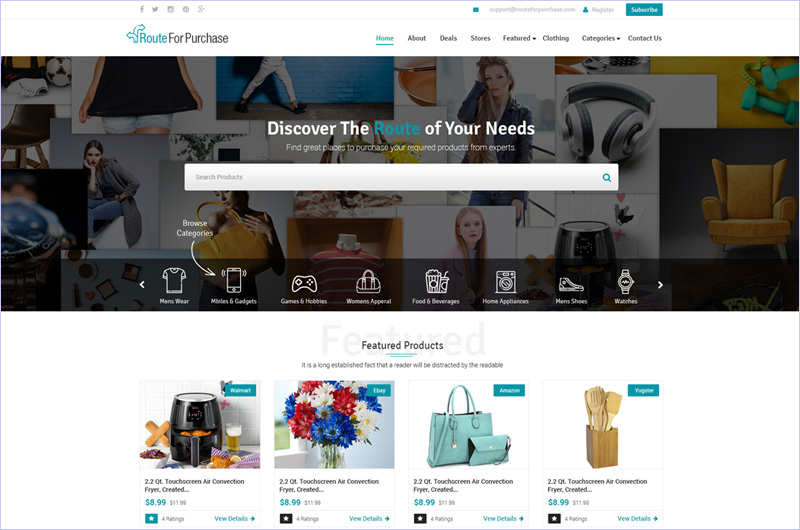Show next categories with right carousel arrow
The image size is (800, 530).
pos(660,285)
